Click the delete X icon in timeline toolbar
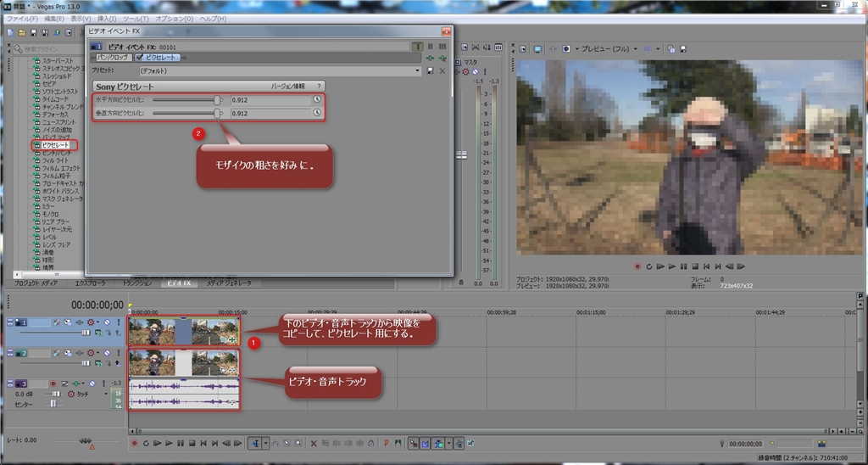Image resolution: width=868 pixels, height=465 pixels. 314,444
